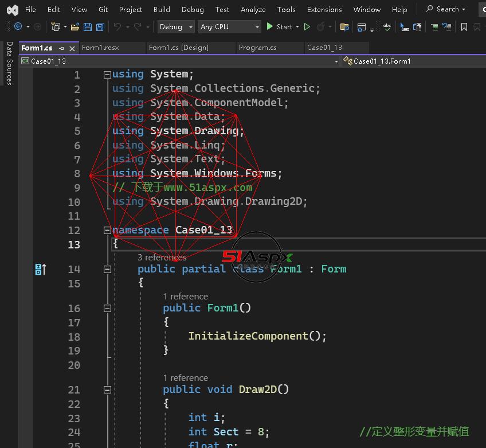
Task: Click the New Project toolbar icon
Action: (x=56, y=27)
